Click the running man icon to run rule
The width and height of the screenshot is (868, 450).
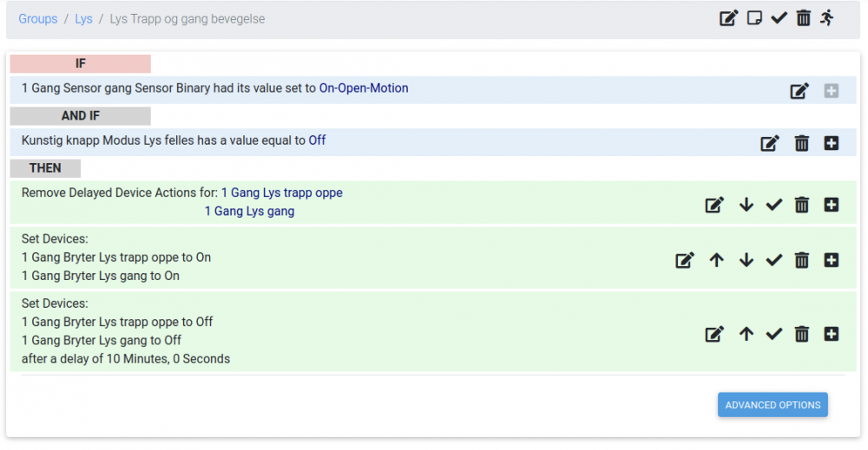(x=827, y=18)
